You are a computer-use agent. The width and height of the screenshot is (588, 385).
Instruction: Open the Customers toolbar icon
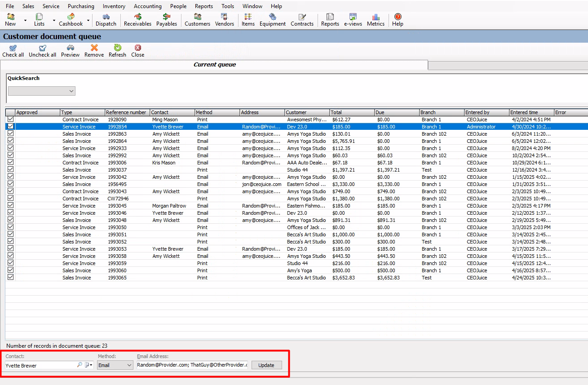pos(197,20)
